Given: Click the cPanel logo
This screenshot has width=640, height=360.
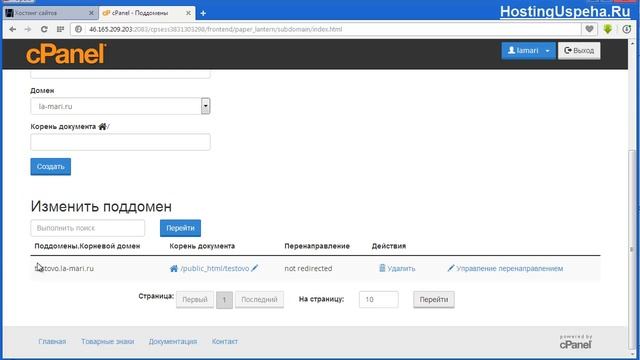Looking at the screenshot, I should pyautogui.click(x=66, y=54).
